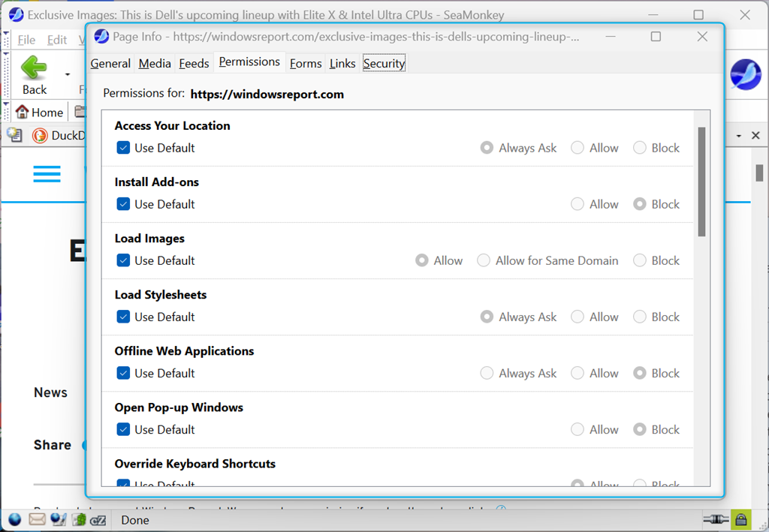769x532 pixels.
Task: Click the SeaMonkey throbber logo
Action: pyautogui.click(x=745, y=74)
